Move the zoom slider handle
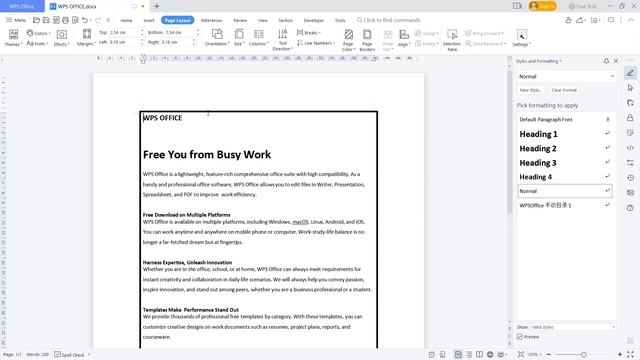640x360 pixels. pos(584,354)
